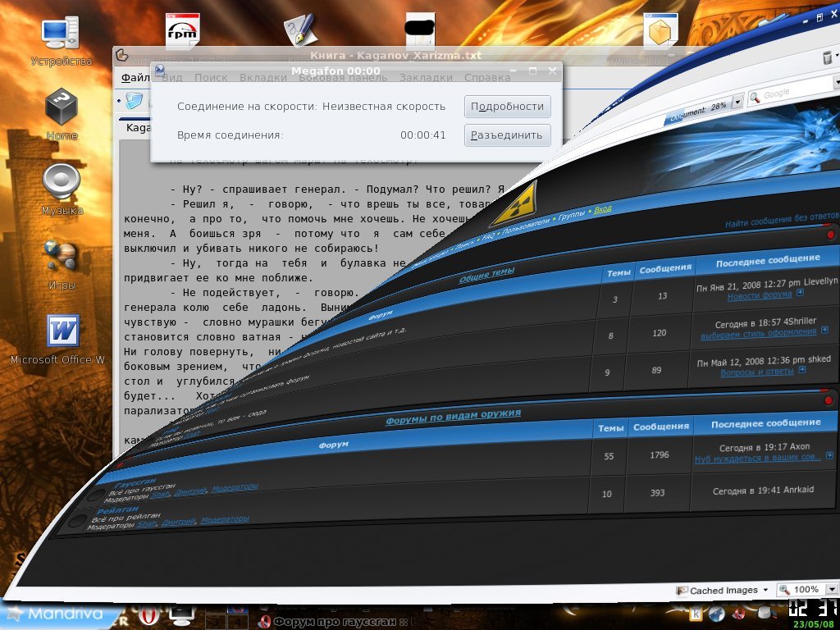Open the Рейлган forum link

(x=118, y=510)
